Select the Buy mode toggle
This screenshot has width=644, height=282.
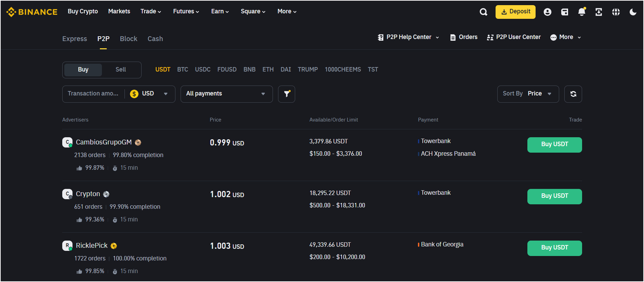(x=83, y=70)
